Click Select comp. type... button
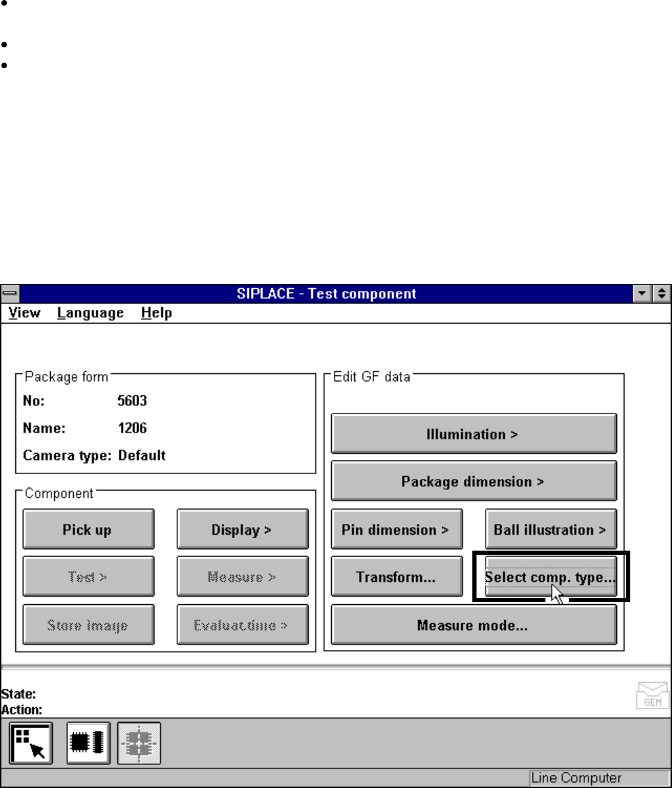The image size is (672, 788). pos(551,576)
